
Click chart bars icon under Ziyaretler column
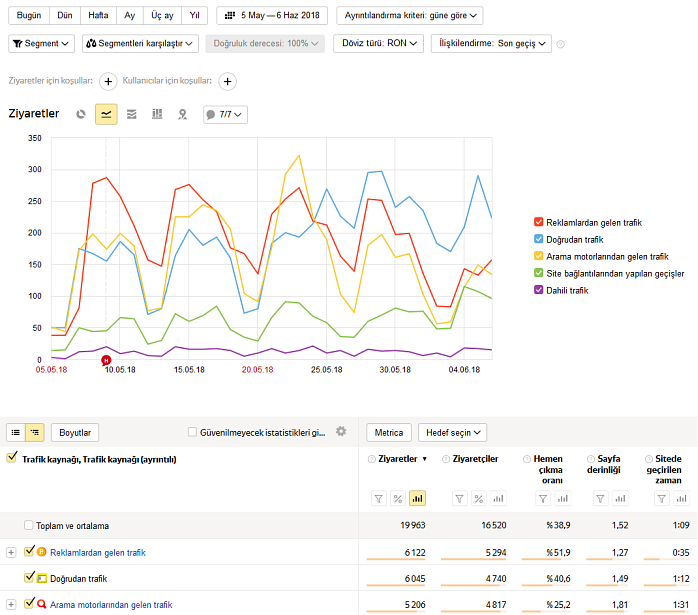417,498
